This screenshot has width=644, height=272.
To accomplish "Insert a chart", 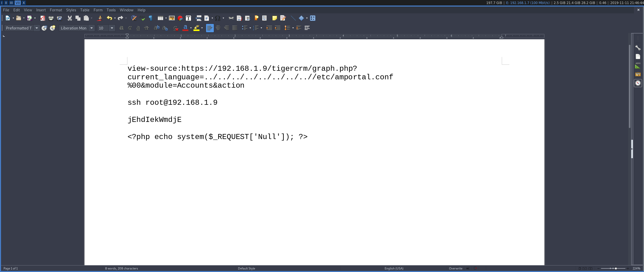I will tap(180, 18).
